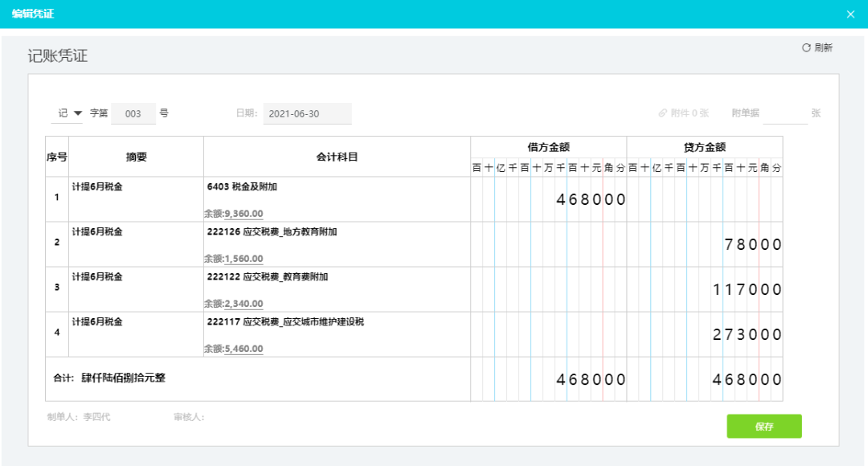Screen dimensions: 868x466
Task: Click the 保存 save button
Action: tap(764, 426)
